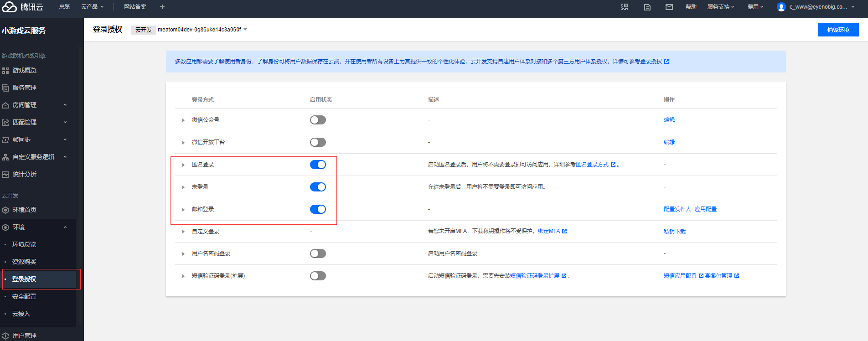Click the 服务管理 icon
The width and height of the screenshot is (868, 341).
5,88
